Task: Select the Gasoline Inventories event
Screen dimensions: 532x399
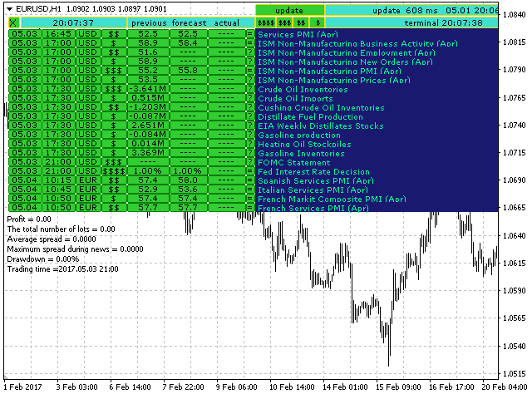Action: click(301, 154)
